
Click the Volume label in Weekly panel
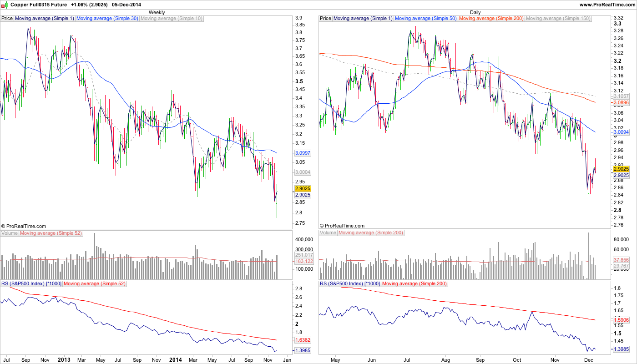10,233
